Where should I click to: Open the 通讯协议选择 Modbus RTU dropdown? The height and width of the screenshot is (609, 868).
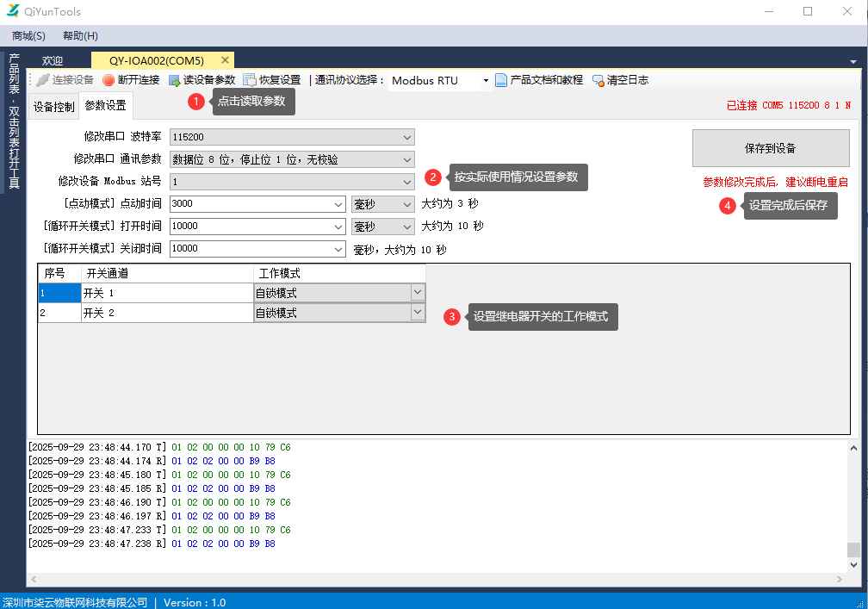pos(486,81)
